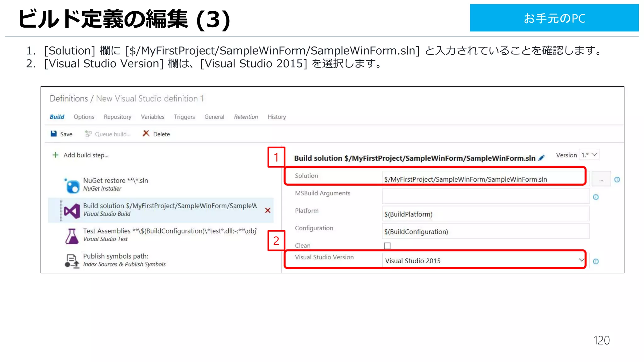This screenshot has width=644, height=362.
Task: Remove the Build solution step with red X
Action: click(268, 210)
